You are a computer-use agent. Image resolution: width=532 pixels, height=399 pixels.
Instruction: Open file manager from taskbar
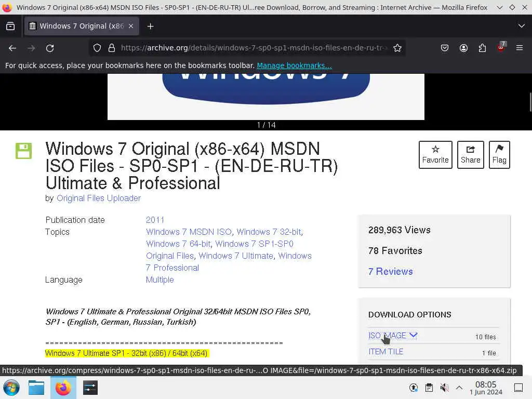(36, 388)
